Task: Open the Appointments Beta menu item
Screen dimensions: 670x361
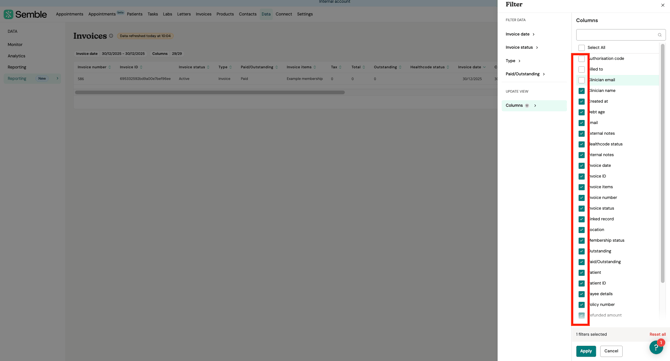Action: coord(106,14)
